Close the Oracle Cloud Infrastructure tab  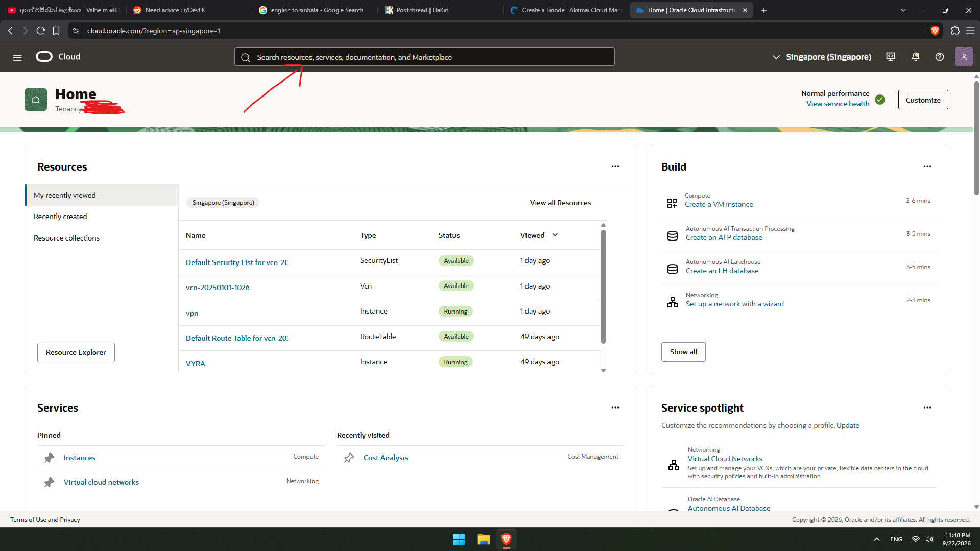point(745,10)
